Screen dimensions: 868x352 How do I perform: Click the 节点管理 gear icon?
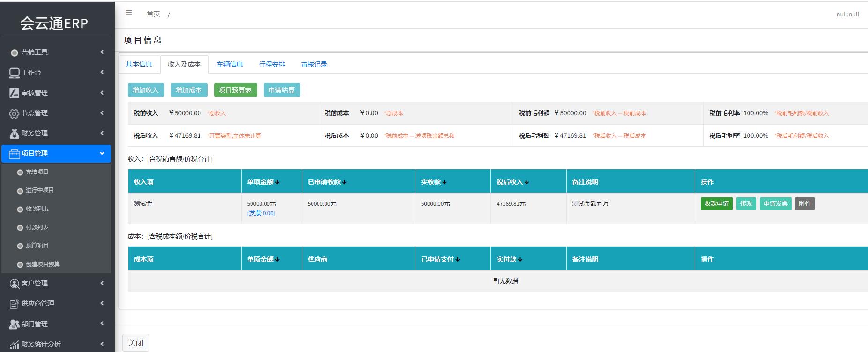pyautogui.click(x=15, y=113)
